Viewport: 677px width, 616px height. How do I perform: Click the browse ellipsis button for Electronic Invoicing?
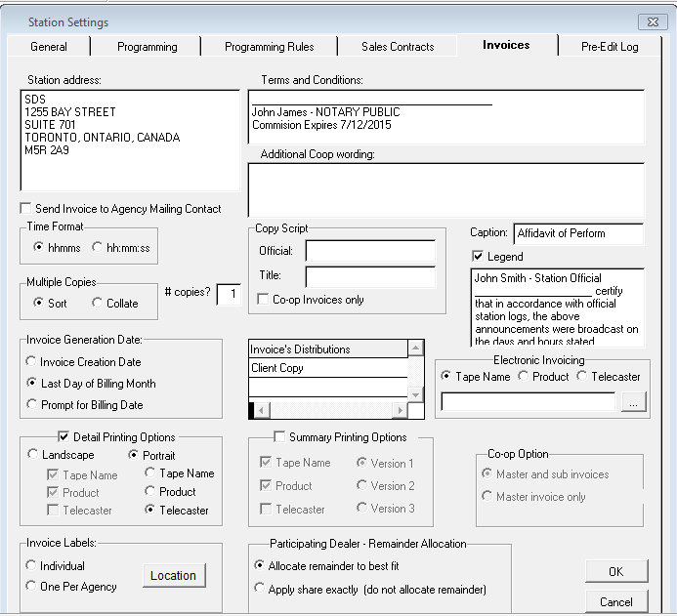[634, 402]
